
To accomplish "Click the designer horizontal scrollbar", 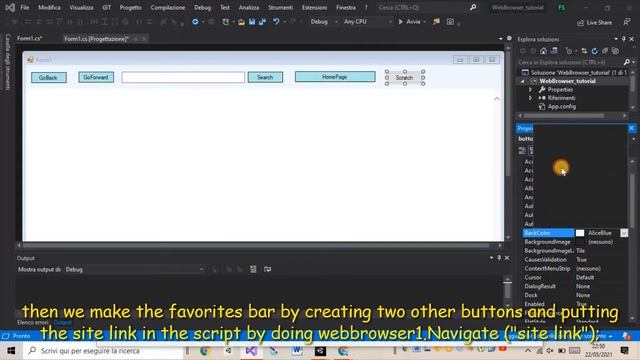I will coord(256,245).
